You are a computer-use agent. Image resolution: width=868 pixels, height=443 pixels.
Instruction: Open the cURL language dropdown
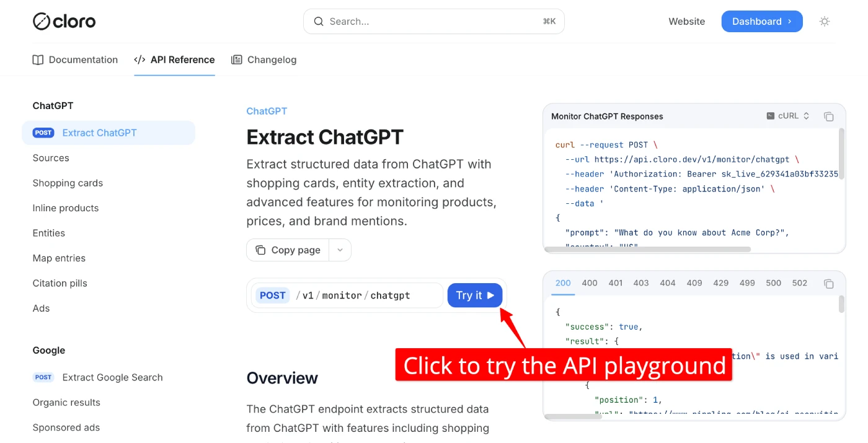click(x=788, y=116)
